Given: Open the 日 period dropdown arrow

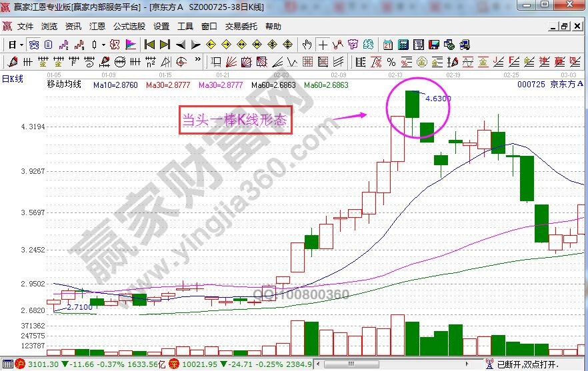Looking at the screenshot, I should [21, 45].
